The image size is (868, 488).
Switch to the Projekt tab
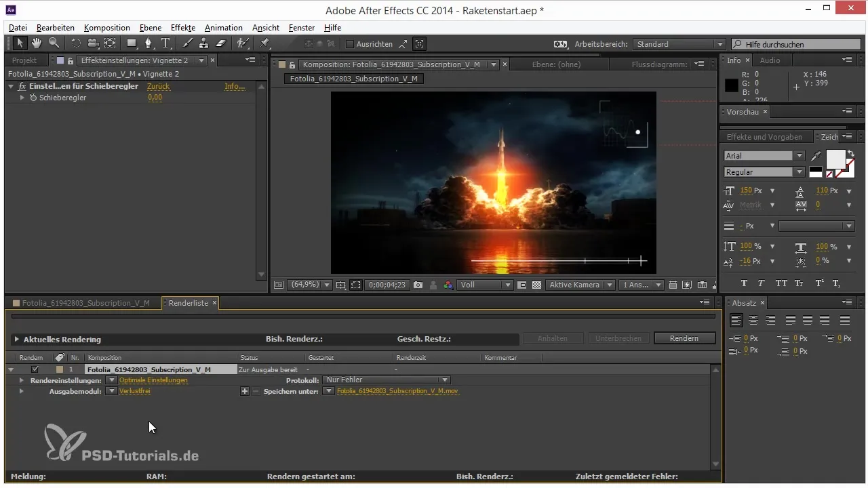[x=25, y=60]
